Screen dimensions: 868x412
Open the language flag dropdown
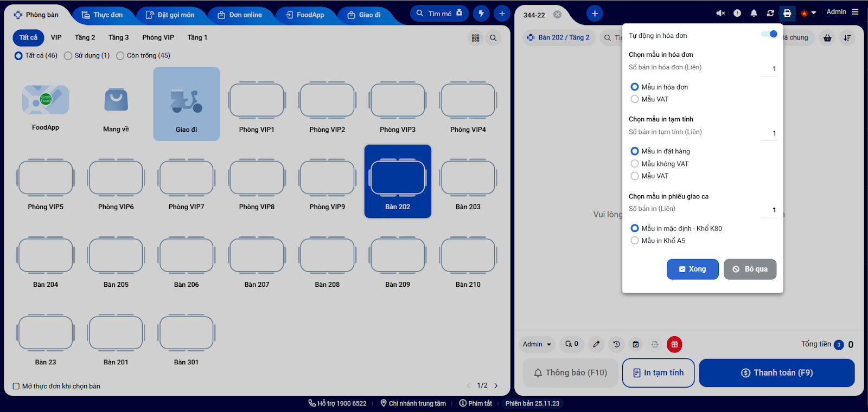coord(808,13)
